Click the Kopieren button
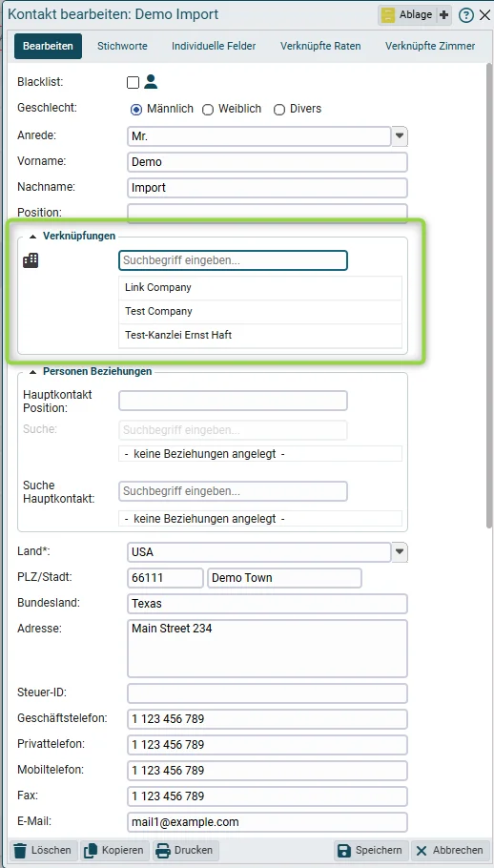Viewport: 494px width, 868px height. click(x=115, y=850)
